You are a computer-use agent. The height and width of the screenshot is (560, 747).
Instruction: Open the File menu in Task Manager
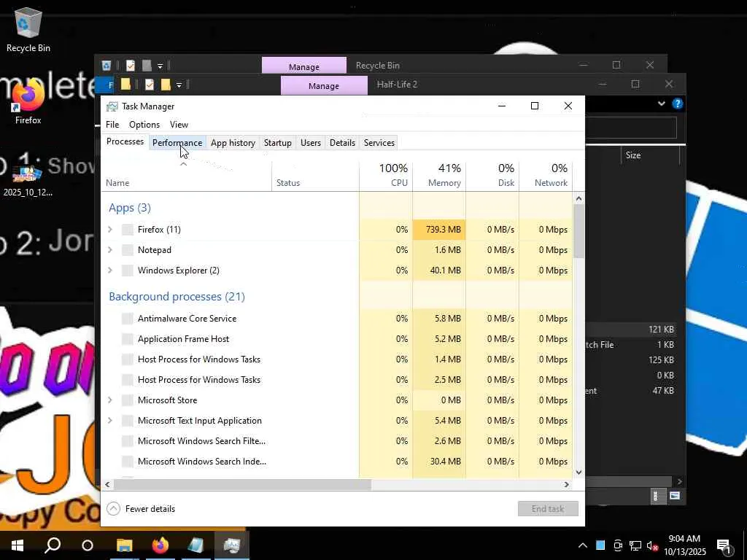112,125
